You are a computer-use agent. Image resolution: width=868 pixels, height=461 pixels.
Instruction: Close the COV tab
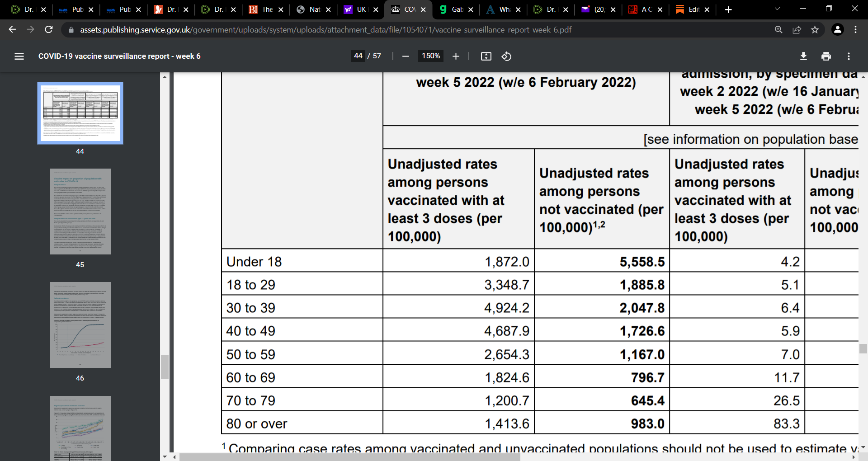click(x=423, y=9)
